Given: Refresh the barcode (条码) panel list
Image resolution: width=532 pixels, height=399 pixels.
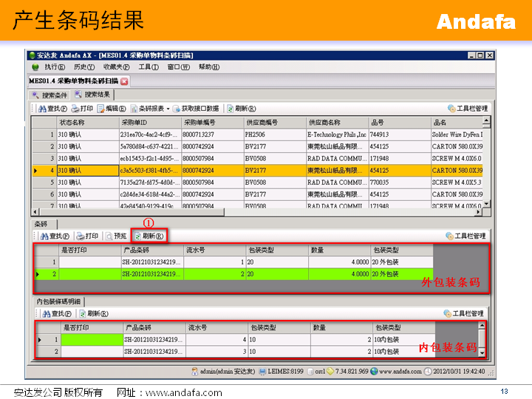Looking at the screenshot, I should [149, 236].
